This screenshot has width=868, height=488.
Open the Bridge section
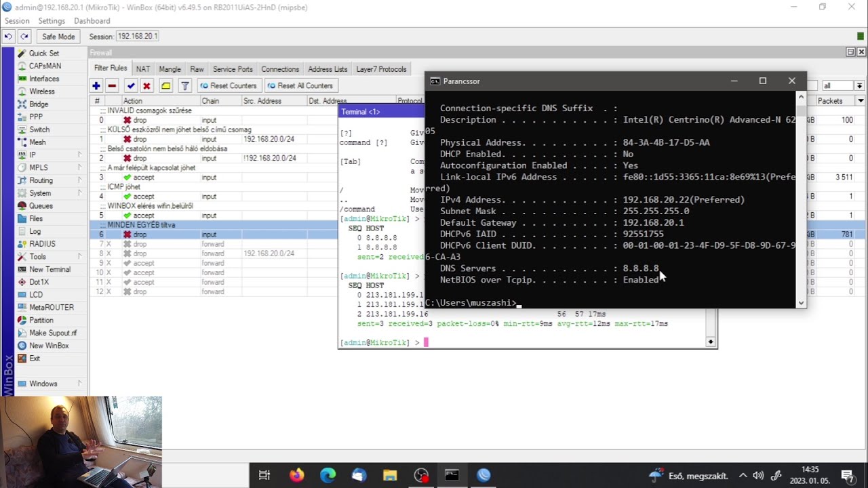(x=39, y=104)
